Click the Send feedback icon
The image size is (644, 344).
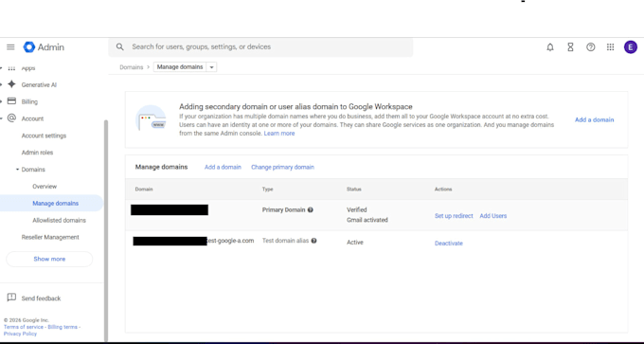11,298
